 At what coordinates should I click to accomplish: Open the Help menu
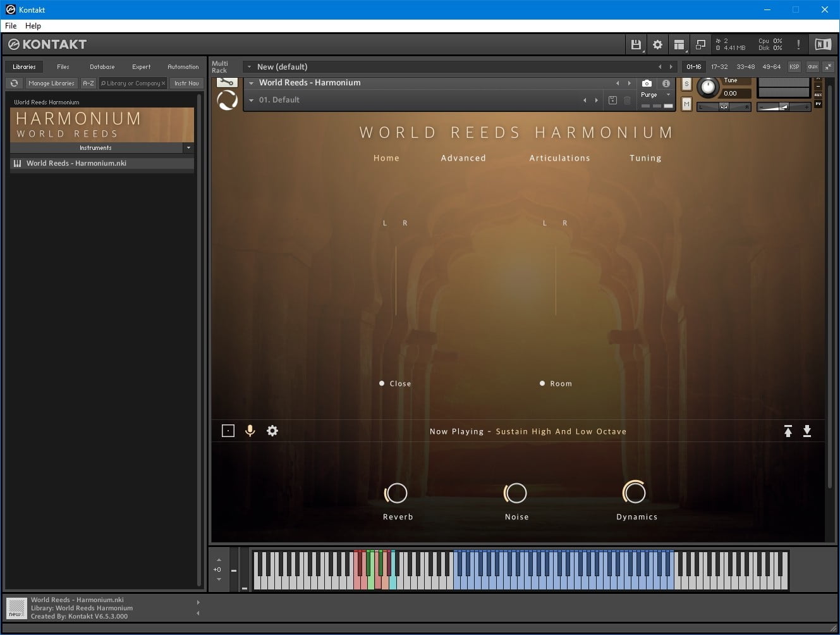pos(33,26)
